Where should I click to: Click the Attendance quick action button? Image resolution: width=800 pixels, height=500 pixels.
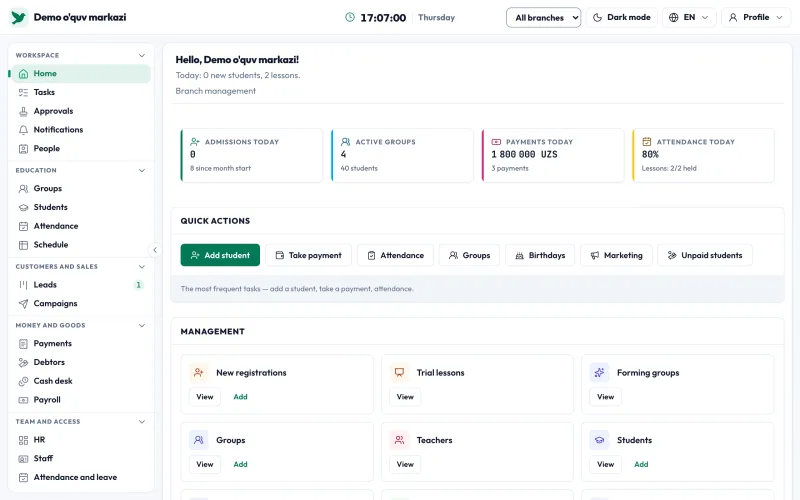tap(395, 255)
